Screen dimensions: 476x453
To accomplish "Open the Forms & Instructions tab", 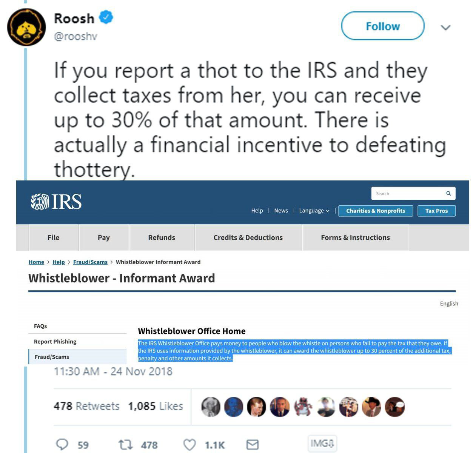I will 356,237.
